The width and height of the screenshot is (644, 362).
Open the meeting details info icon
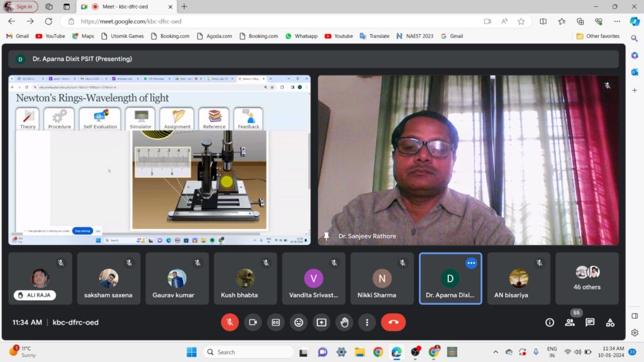pyautogui.click(x=550, y=322)
